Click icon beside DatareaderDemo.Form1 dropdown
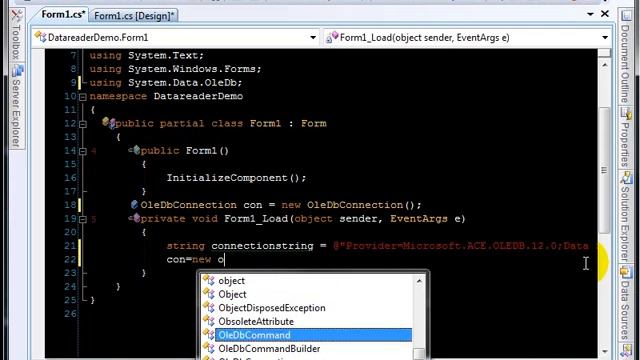640x360 pixels. [x=40, y=37]
